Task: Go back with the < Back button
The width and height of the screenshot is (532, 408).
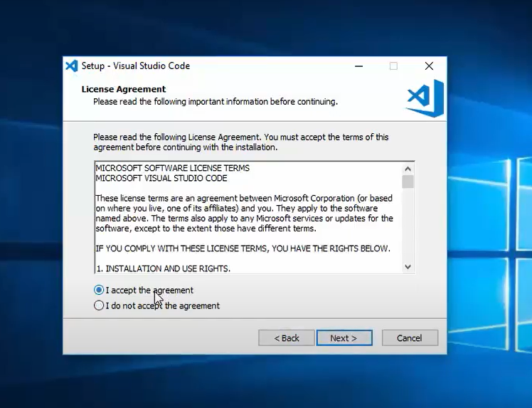Action: [287, 338]
